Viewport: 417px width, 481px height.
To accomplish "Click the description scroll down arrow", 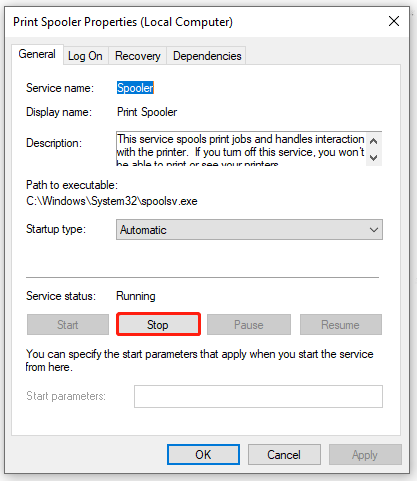I will [374, 157].
